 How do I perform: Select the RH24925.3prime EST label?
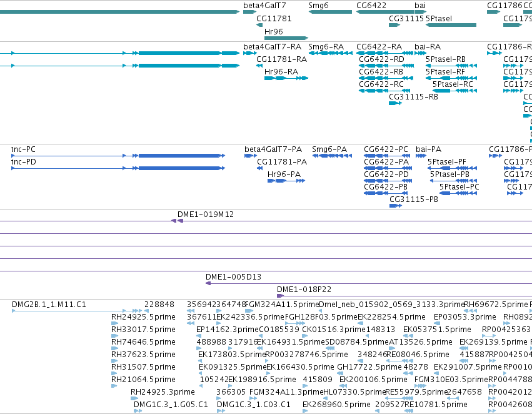pos(163,392)
